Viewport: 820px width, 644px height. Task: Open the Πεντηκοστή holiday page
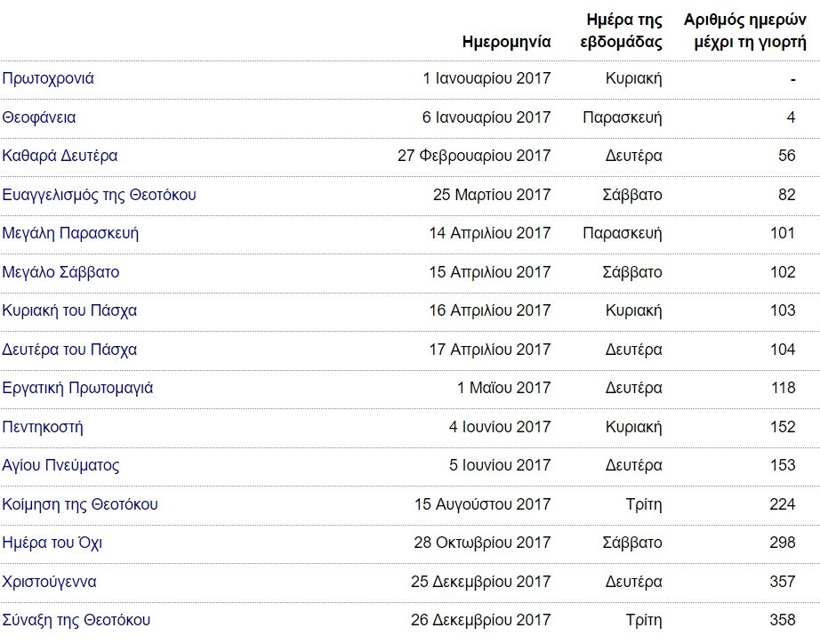[x=43, y=426]
